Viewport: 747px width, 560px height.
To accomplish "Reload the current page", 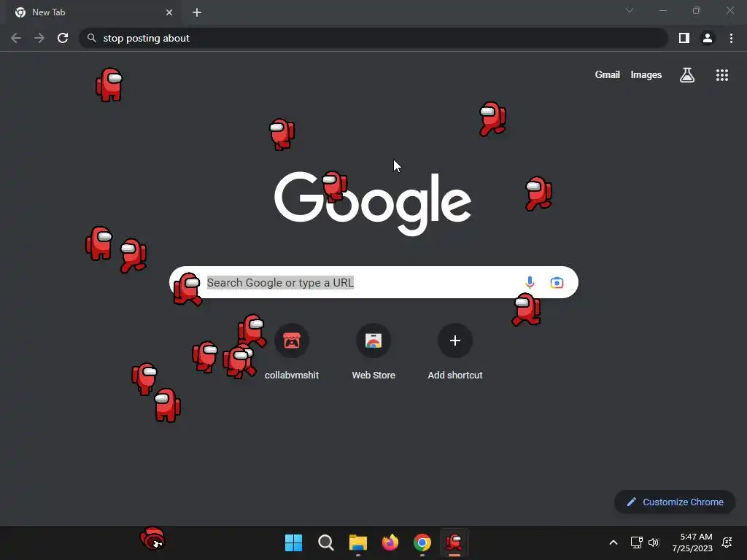I will pyautogui.click(x=63, y=38).
